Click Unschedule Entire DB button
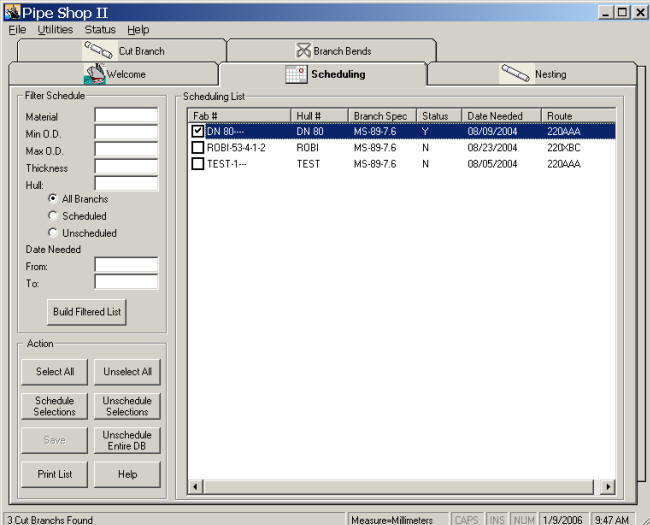Screen dimensions: 650x525 point(127,440)
